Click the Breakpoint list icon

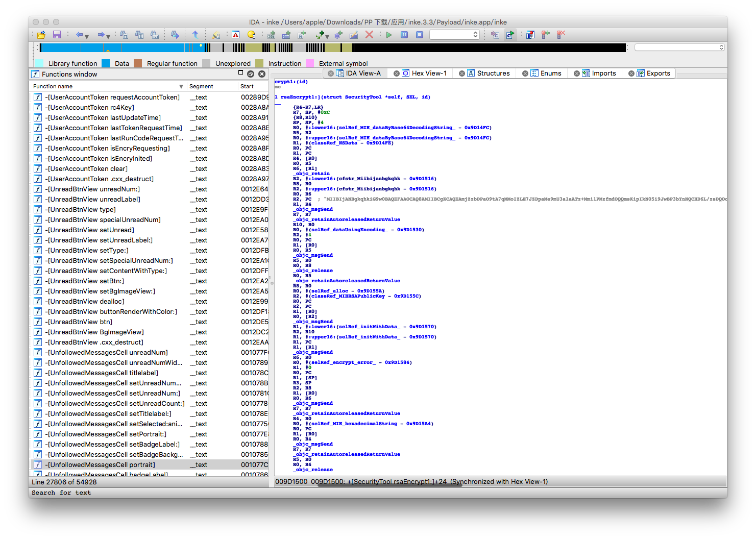pos(530,35)
